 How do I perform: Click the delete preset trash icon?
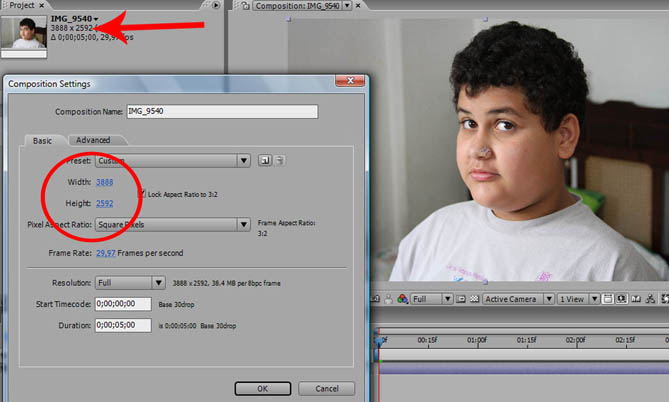click(280, 160)
